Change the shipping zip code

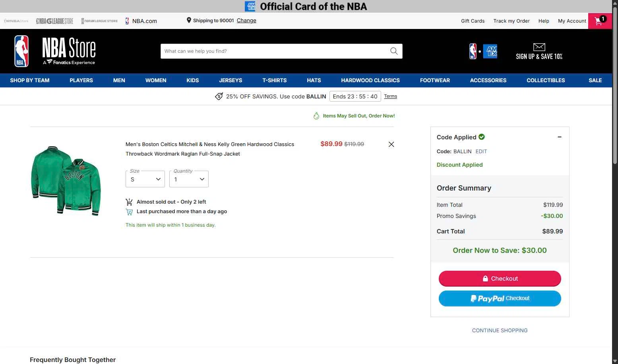[x=246, y=21]
